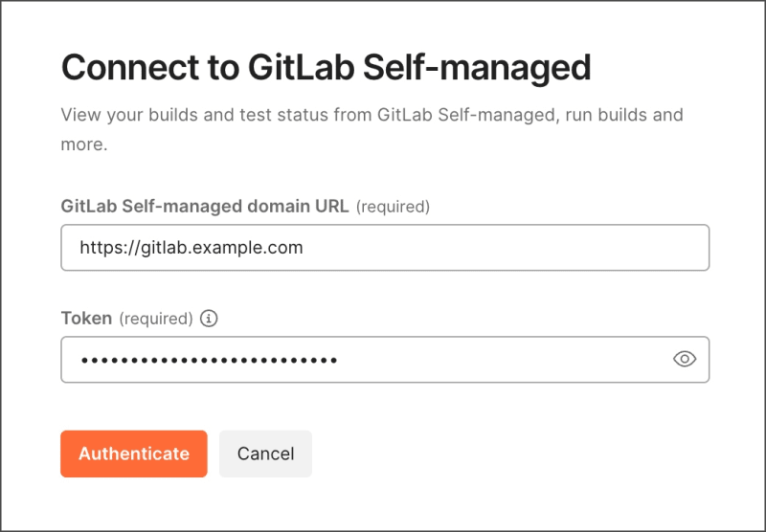Click the Authenticate button
Screen dimensions: 766x532
[x=134, y=454]
